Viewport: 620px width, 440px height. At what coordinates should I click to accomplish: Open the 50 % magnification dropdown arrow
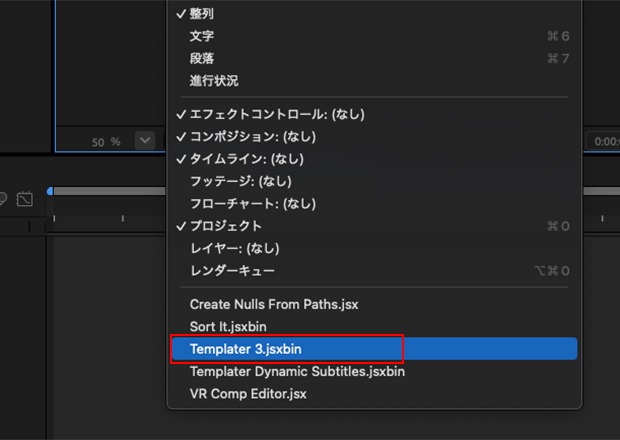[145, 141]
